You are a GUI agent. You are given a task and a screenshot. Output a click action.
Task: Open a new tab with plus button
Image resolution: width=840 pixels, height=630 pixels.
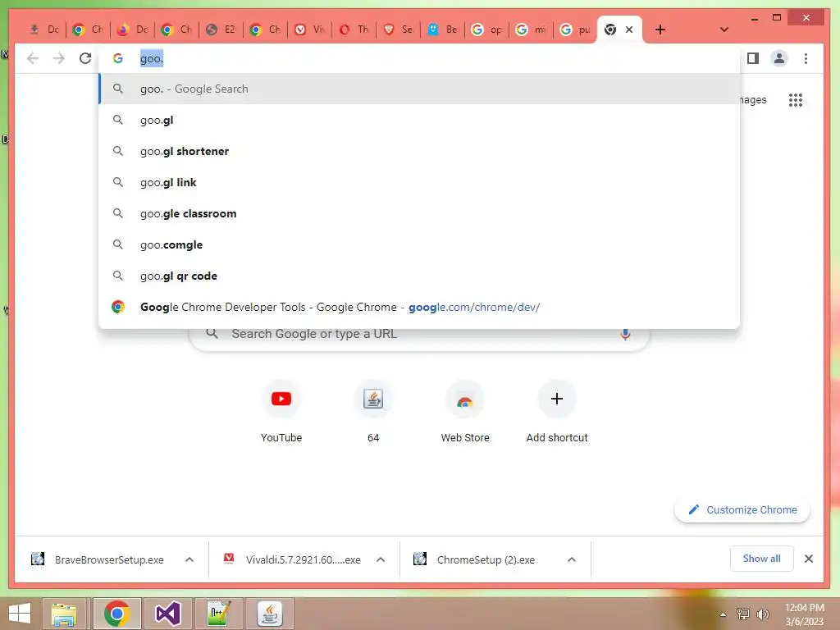pyautogui.click(x=660, y=30)
